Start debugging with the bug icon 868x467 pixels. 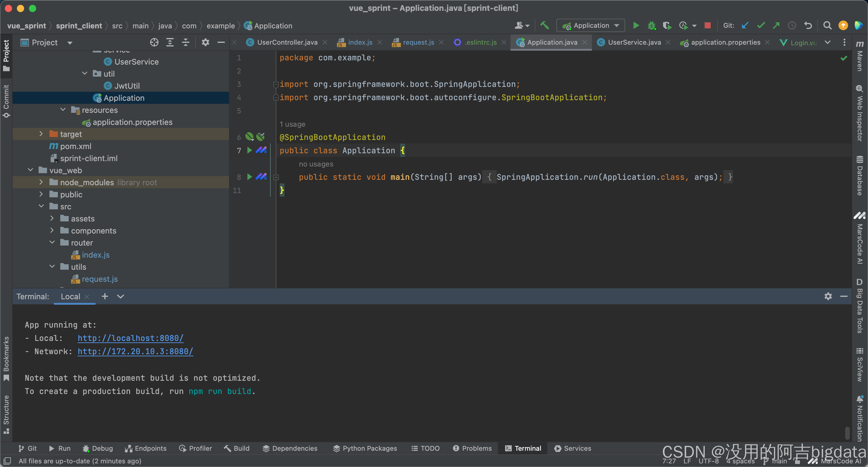tap(651, 25)
